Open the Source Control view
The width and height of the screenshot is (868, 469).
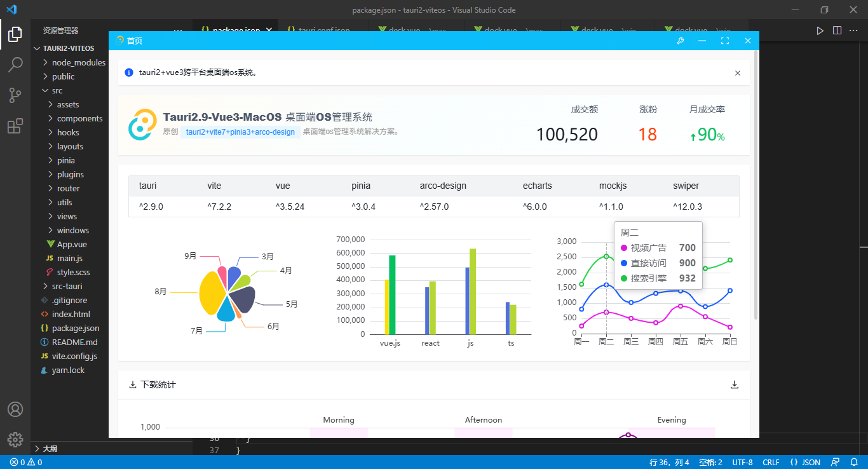(15, 95)
